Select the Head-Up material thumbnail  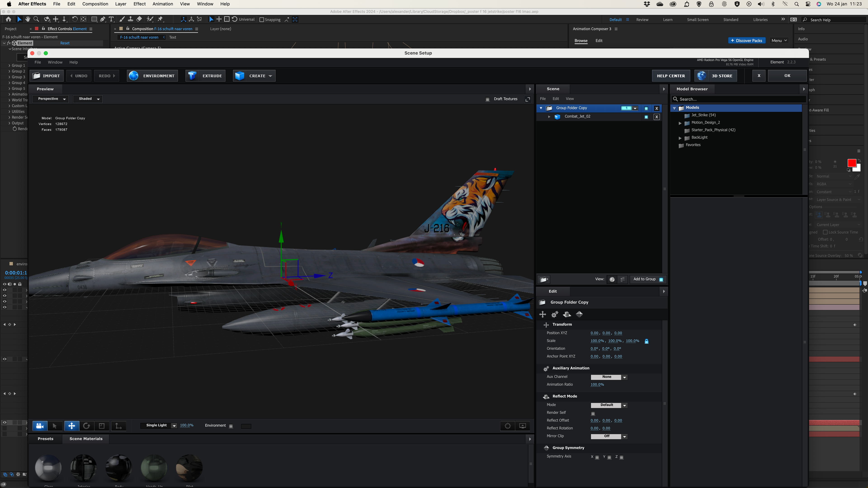point(154,467)
